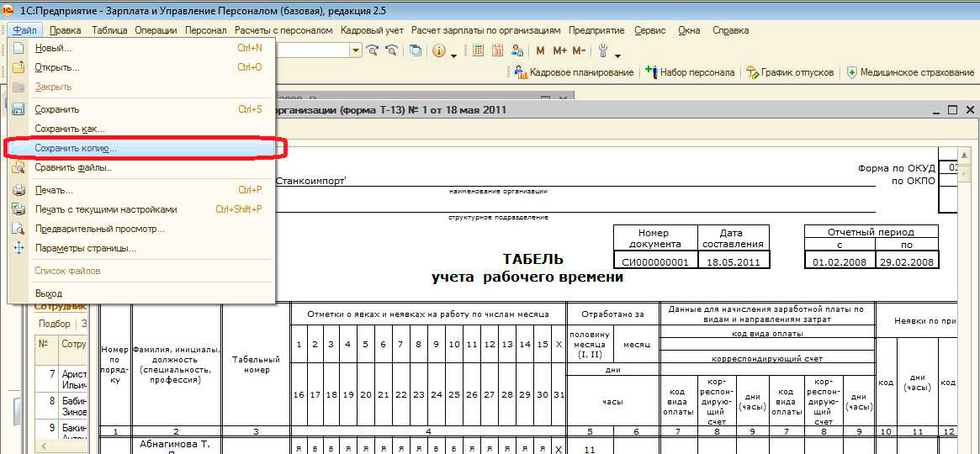
Task: Choose Открыть... in File menu
Action: [x=141, y=67]
